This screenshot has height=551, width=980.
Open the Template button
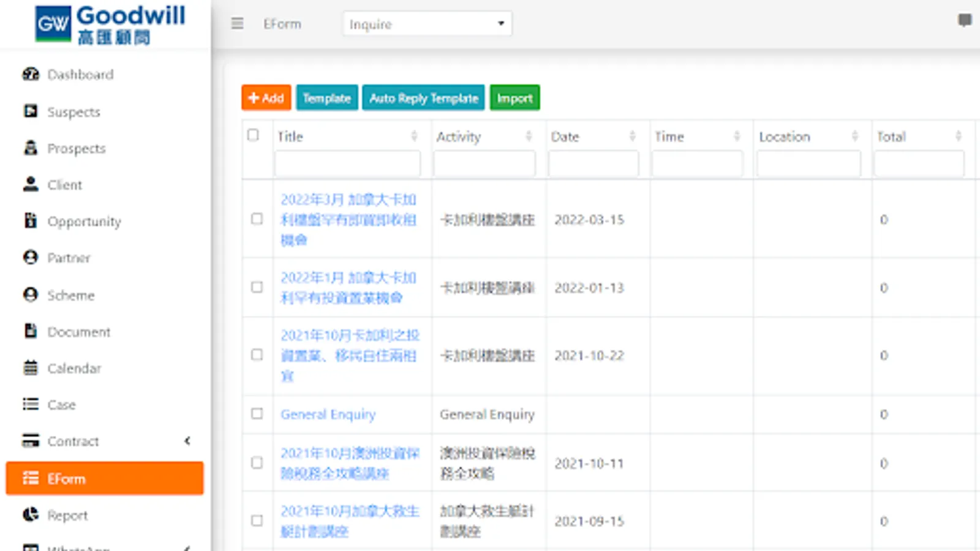click(327, 98)
